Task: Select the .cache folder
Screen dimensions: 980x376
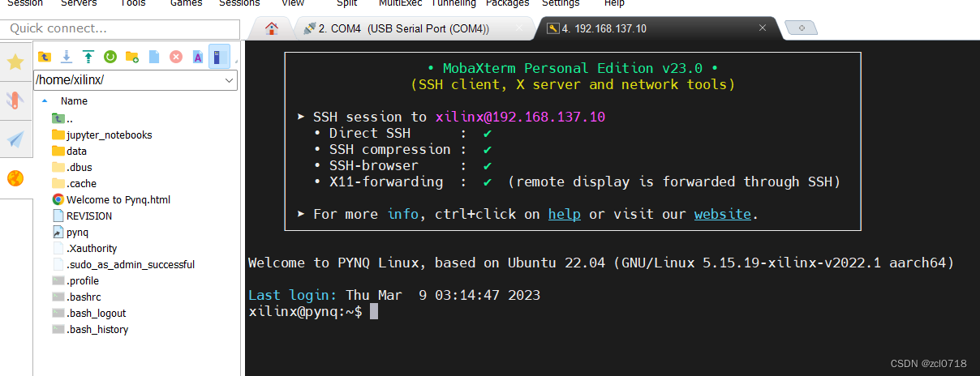Action: click(x=75, y=183)
